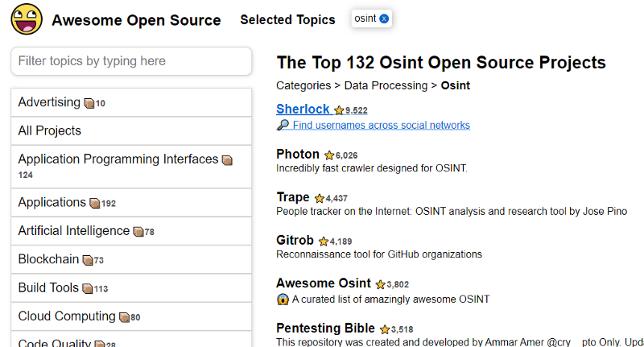Go to Categories in the breadcrumb
This screenshot has width=644, height=347.
pos(303,85)
